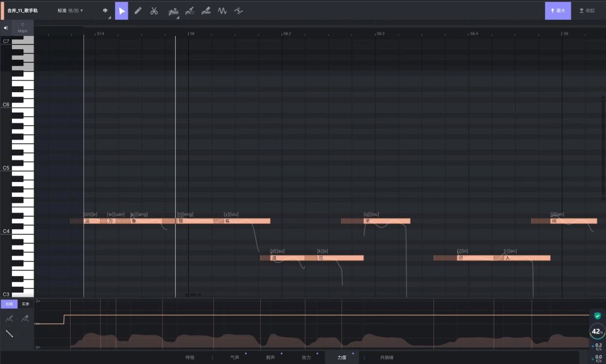Expand the 中 size selector
This screenshot has width=606, height=364.
coord(105,11)
